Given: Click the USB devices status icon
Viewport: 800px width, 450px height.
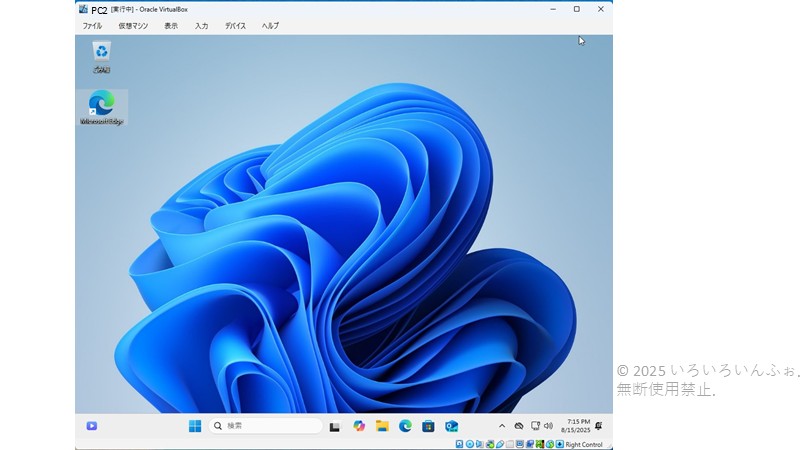Looking at the screenshot, I should tap(500, 444).
